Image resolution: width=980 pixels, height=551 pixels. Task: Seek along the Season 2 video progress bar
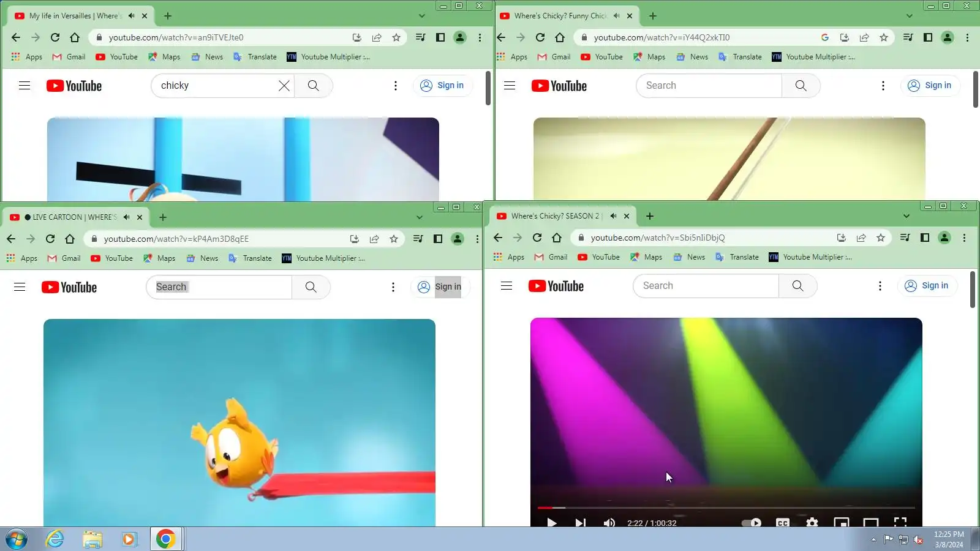[726, 508]
